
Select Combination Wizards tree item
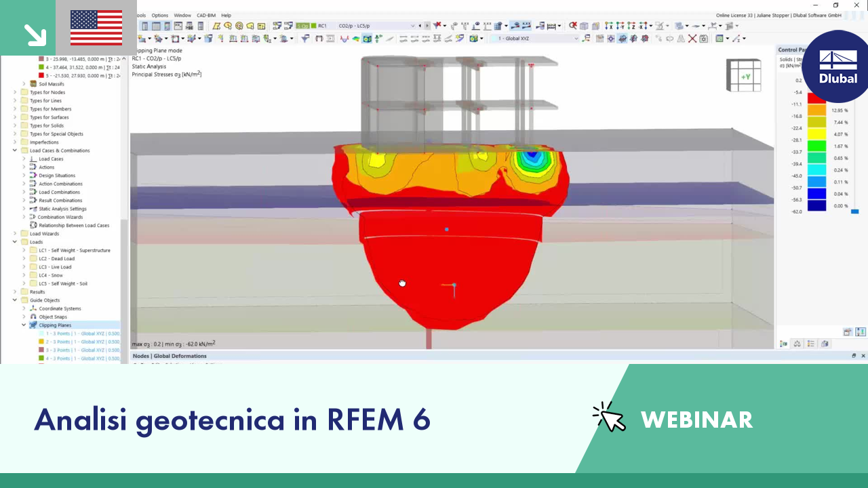tap(60, 217)
